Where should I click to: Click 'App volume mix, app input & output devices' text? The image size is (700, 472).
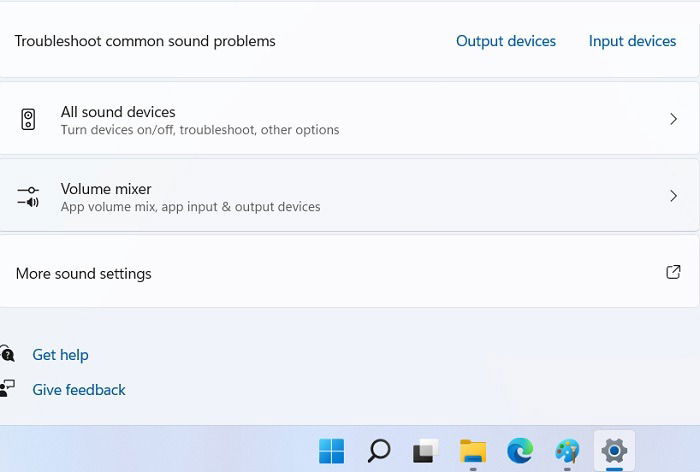(x=191, y=207)
